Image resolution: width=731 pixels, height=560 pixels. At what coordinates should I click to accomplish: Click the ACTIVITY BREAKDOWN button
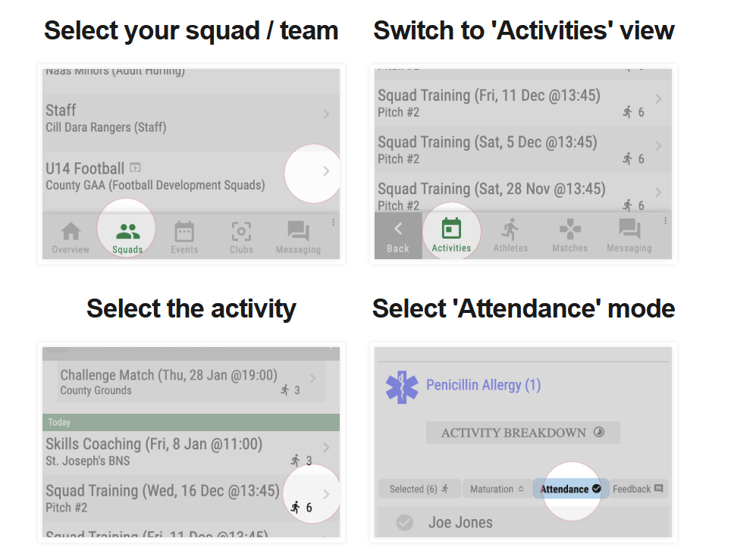click(522, 433)
